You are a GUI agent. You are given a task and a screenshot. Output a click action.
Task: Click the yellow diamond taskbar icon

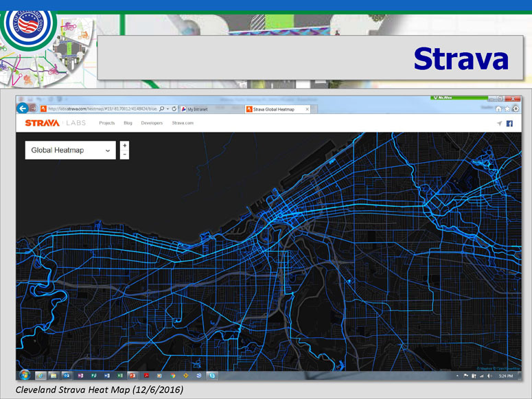tap(185, 376)
